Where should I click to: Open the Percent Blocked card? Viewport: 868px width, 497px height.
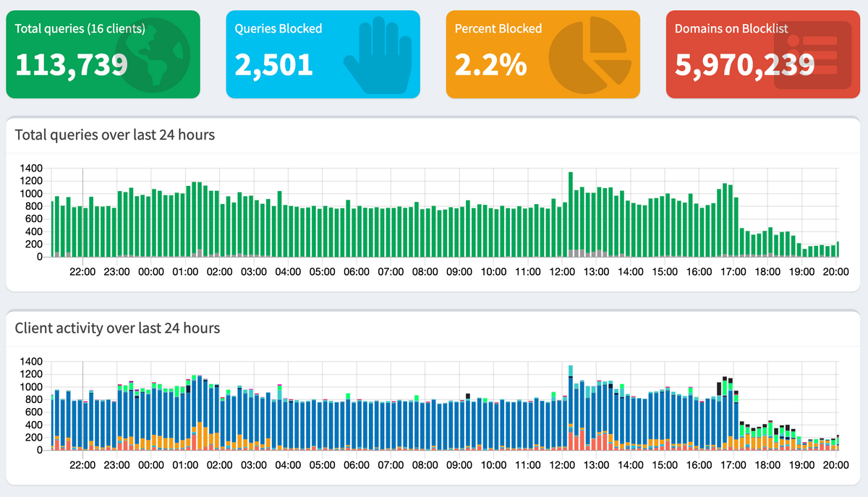point(542,54)
